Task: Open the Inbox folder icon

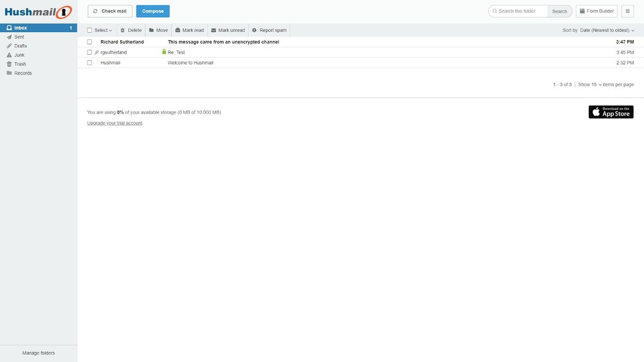Action: [9, 27]
